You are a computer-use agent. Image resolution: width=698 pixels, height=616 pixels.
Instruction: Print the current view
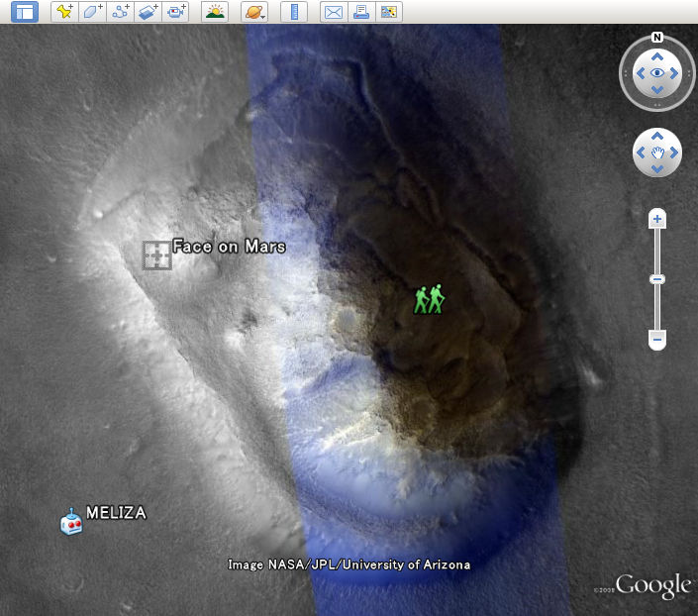361,12
